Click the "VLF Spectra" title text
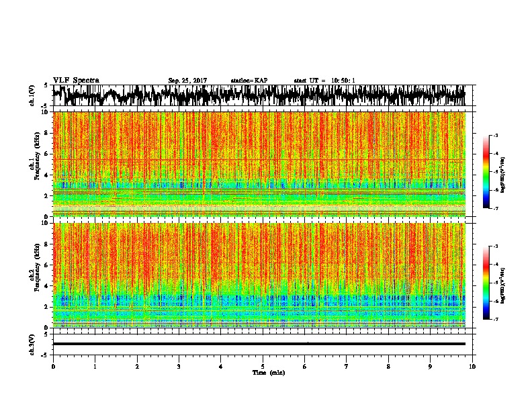532x411 pixels. pyautogui.click(x=76, y=81)
